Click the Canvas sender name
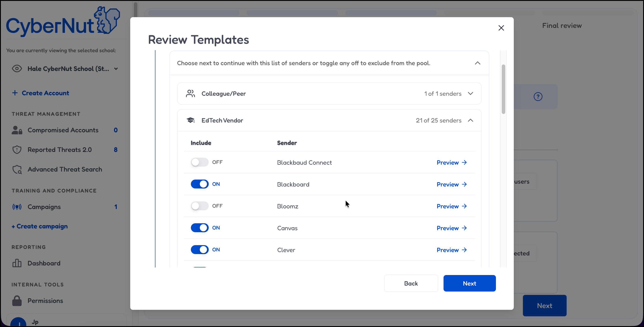The image size is (644, 327). point(287,228)
